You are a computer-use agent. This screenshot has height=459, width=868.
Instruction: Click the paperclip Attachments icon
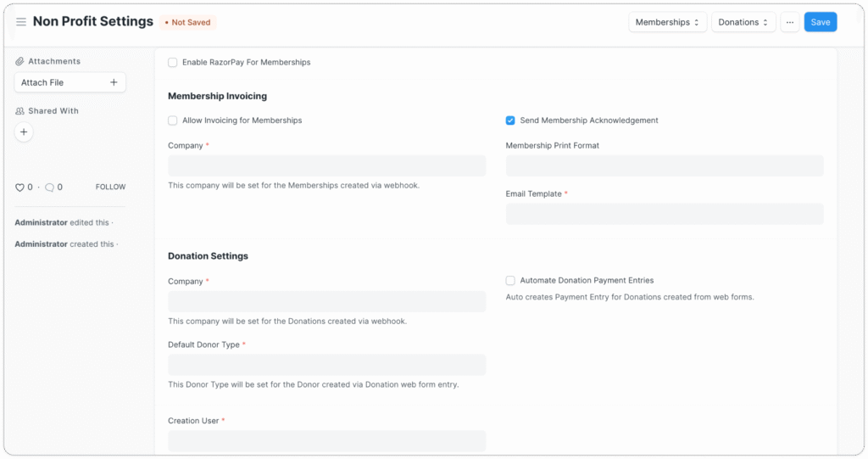coord(20,61)
